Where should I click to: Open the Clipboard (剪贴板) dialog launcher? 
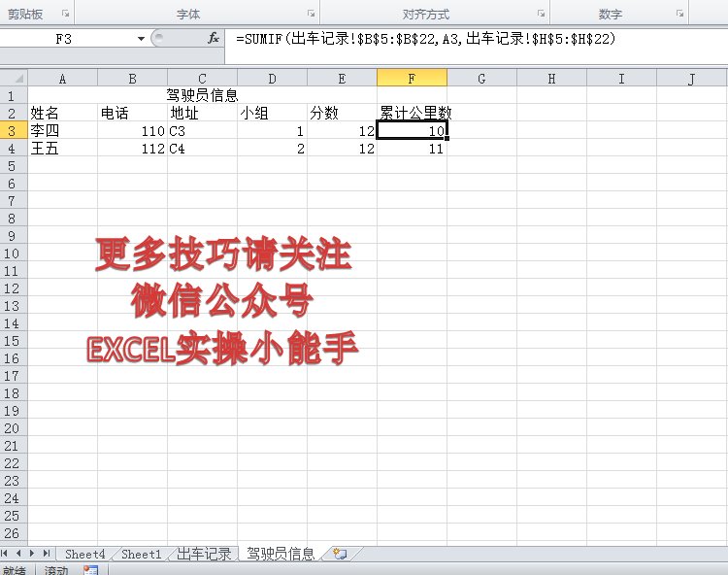tap(65, 14)
